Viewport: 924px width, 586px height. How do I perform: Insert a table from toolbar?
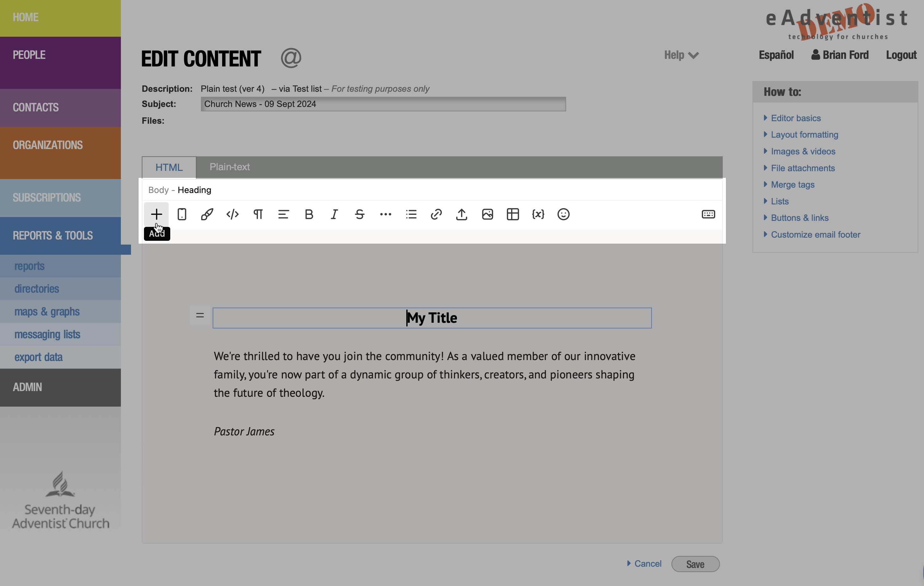tap(513, 214)
